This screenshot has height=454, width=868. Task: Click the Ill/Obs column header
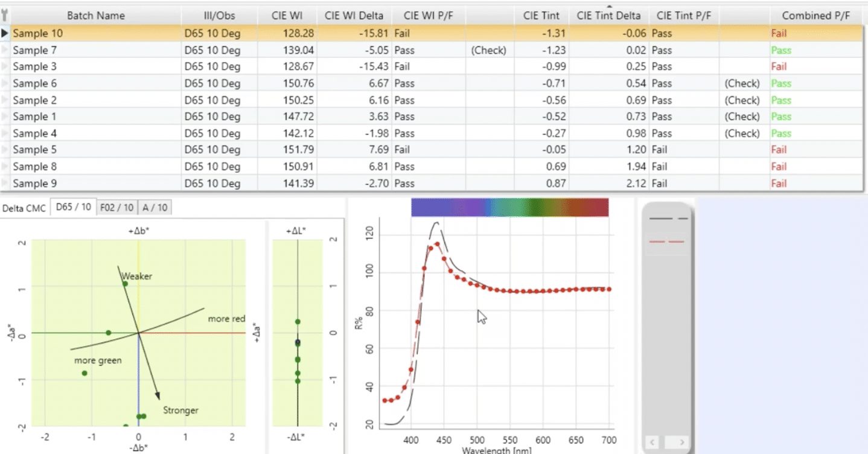tap(219, 16)
